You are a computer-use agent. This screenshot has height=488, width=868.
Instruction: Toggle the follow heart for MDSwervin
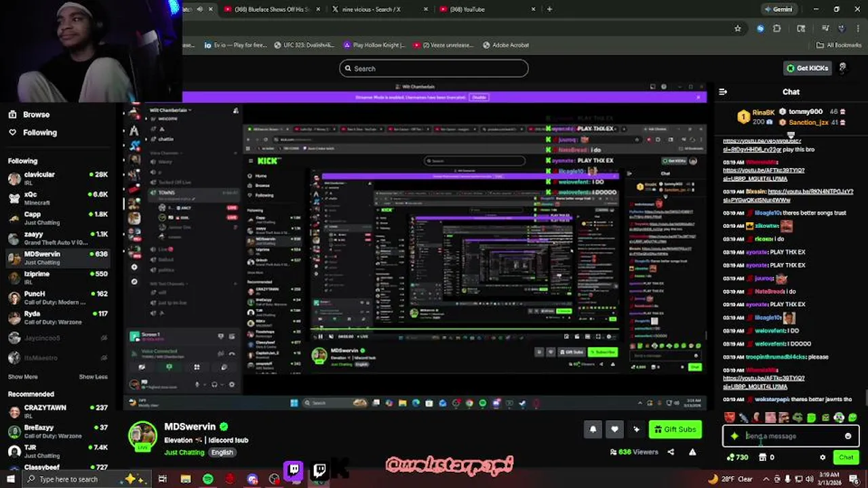click(614, 429)
